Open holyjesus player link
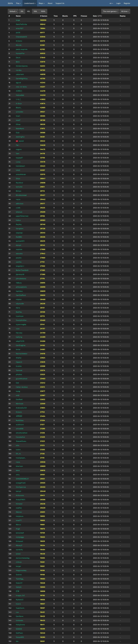Screen dimensions: 138x644 20,516
